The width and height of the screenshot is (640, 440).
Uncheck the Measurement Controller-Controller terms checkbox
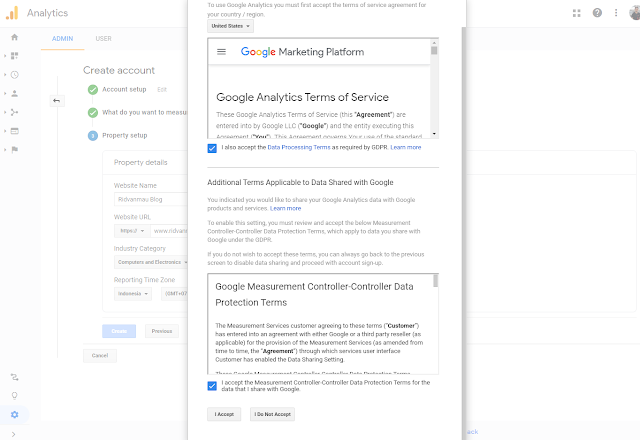pos(212,386)
